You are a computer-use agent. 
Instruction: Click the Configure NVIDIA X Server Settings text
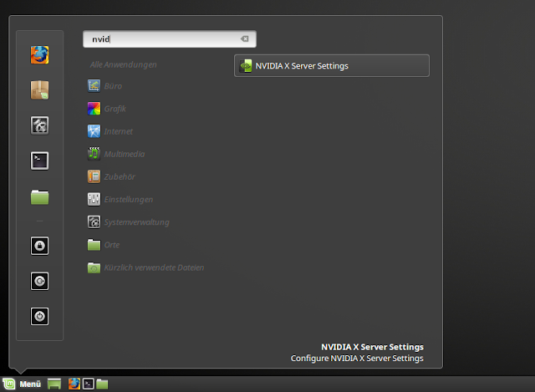[357, 359]
